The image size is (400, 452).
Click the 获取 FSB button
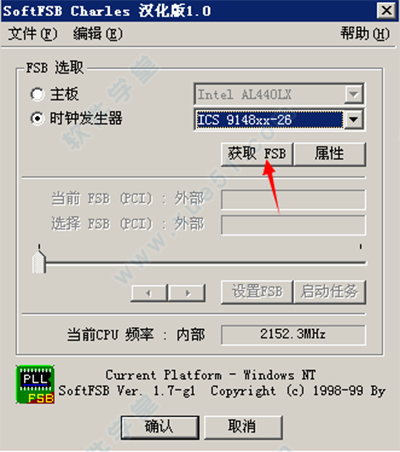coord(257,154)
